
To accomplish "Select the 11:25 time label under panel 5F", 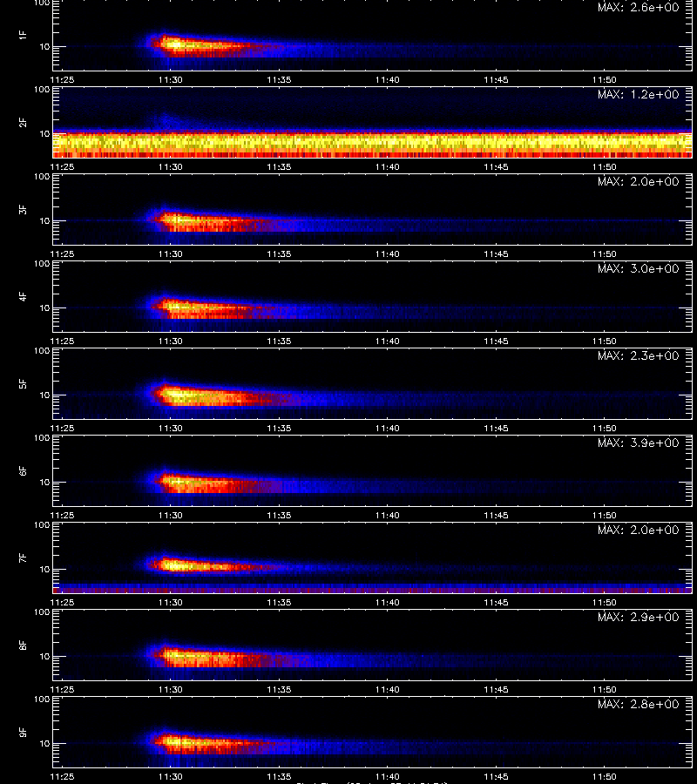I will (x=62, y=429).
